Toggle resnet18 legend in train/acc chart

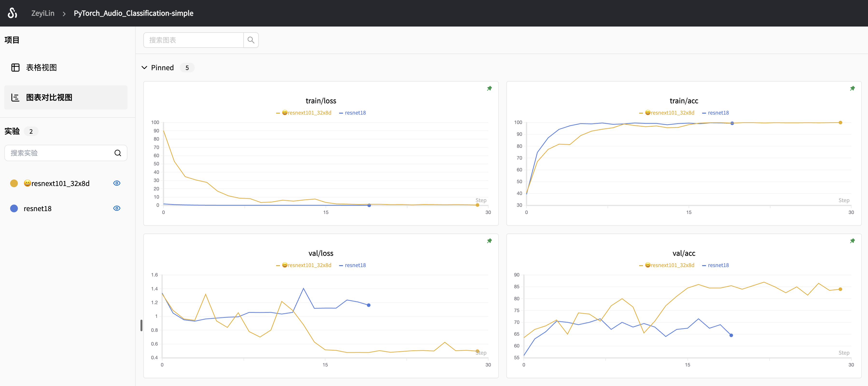point(715,113)
